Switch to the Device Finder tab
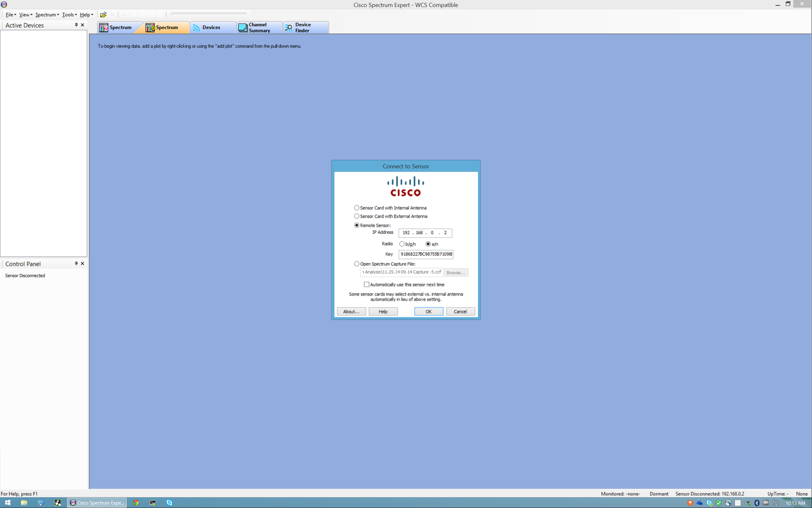This screenshot has width=812, height=508. coord(305,28)
